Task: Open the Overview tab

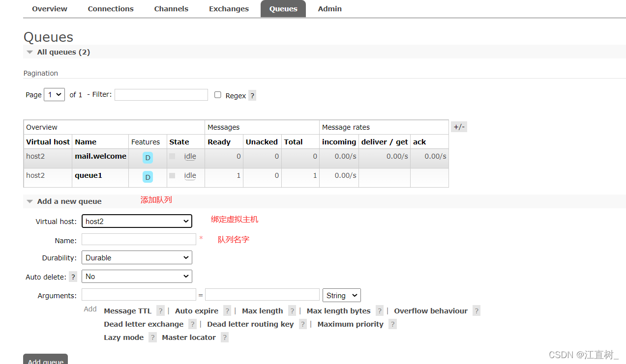Action: (x=50, y=9)
